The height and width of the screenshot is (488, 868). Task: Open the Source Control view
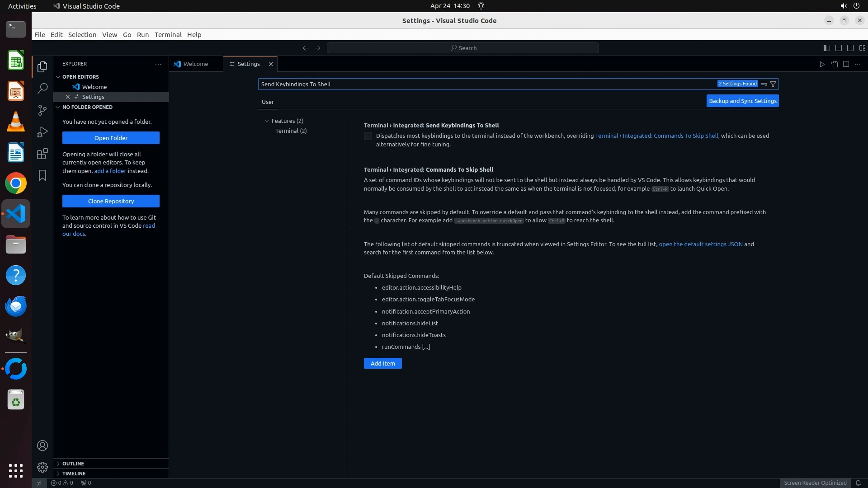pyautogui.click(x=42, y=110)
